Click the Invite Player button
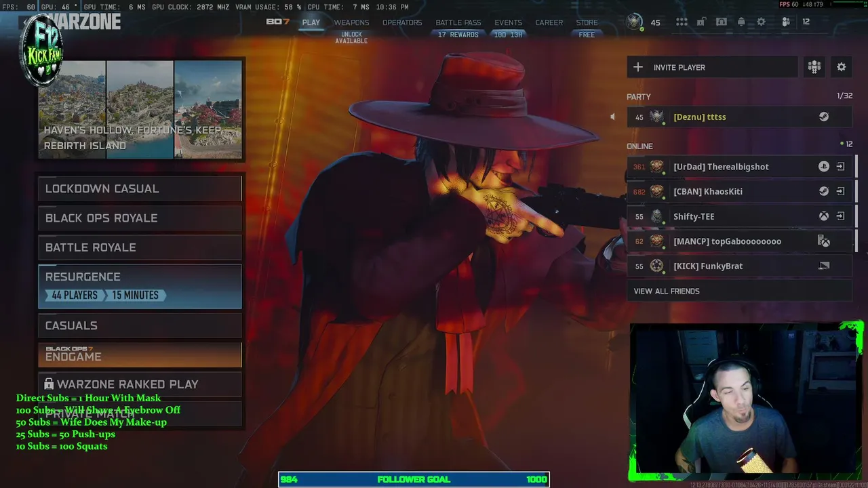This screenshot has height=488, width=868. pos(712,67)
